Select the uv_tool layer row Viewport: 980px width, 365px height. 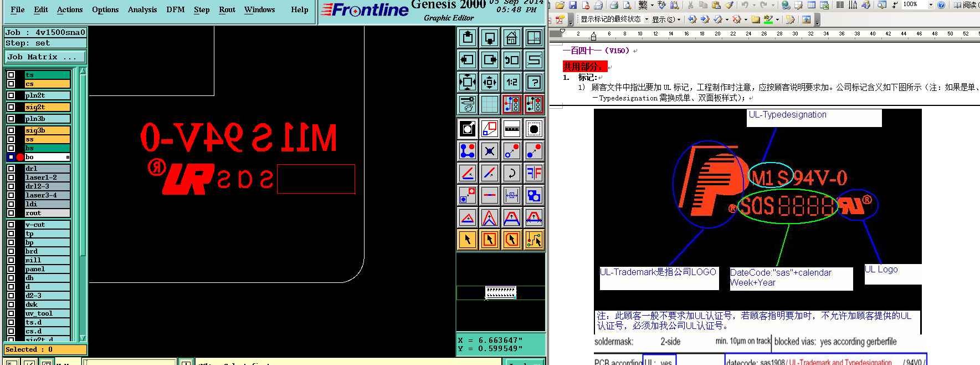point(47,313)
